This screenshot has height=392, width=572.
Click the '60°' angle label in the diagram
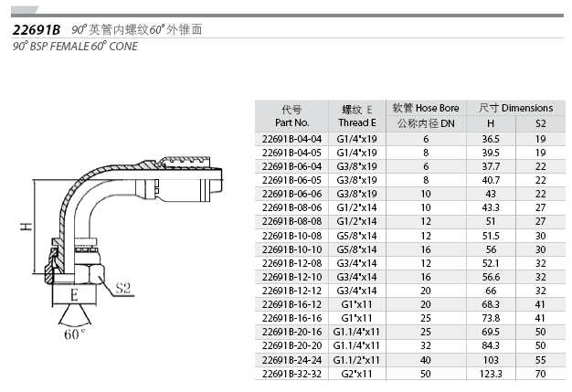coord(74,334)
